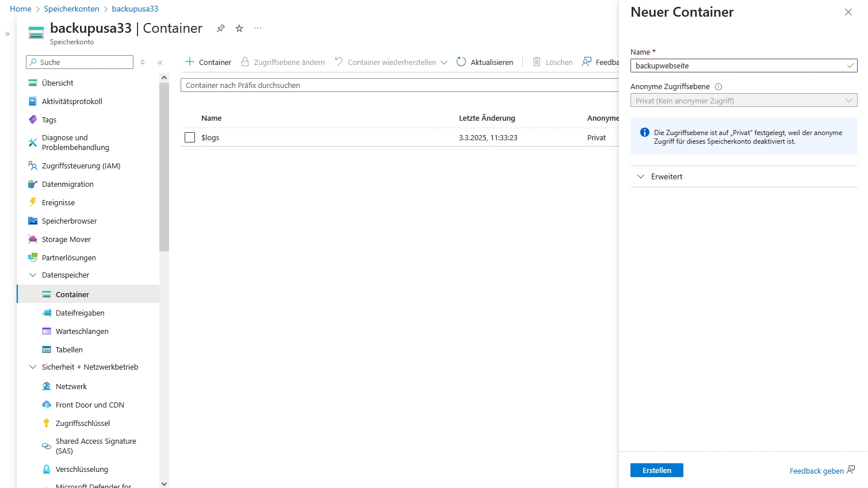Click the Erstellen button
Screen dimensions: 868x488
coord(656,470)
